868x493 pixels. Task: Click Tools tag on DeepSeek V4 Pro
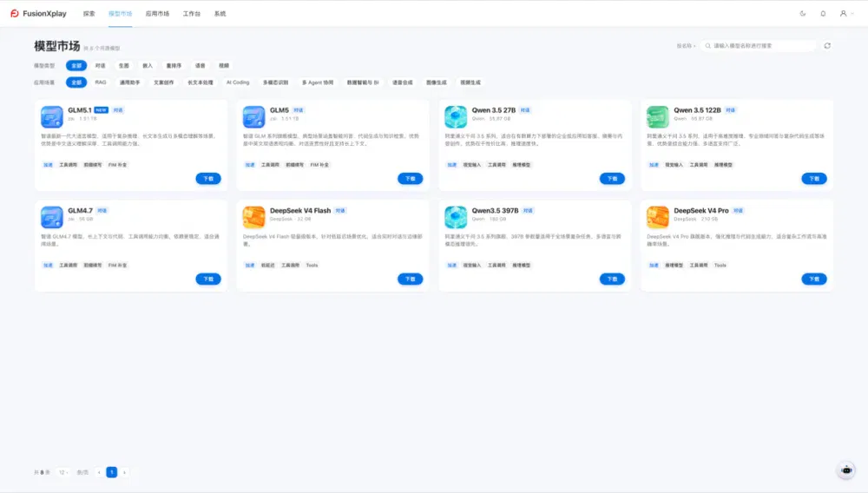(x=720, y=266)
